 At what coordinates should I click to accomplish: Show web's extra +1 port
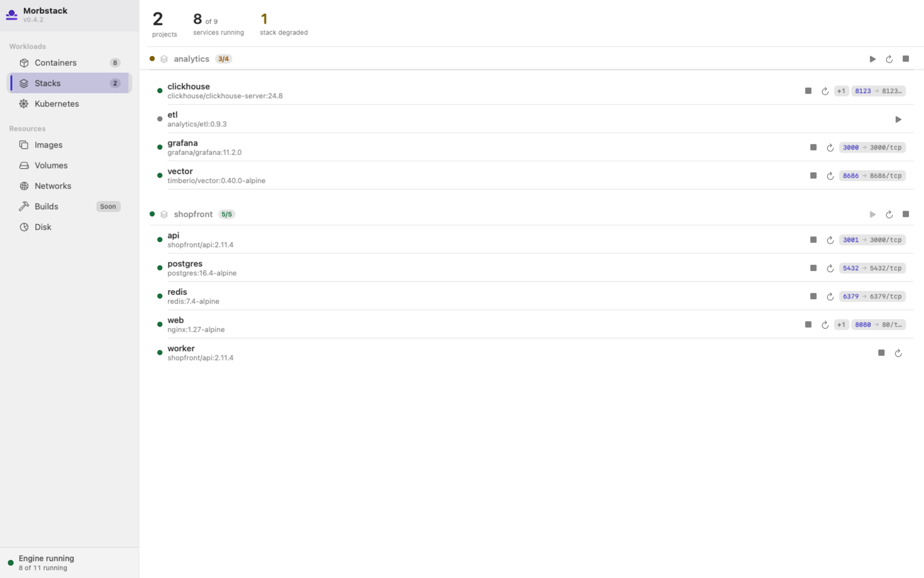pyautogui.click(x=841, y=325)
